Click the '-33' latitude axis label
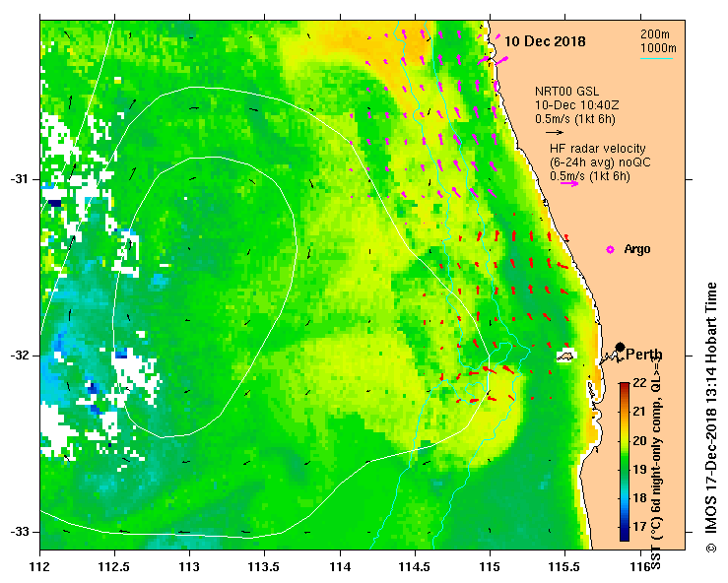This screenshot has width=728, height=583. pyautogui.click(x=19, y=532)
